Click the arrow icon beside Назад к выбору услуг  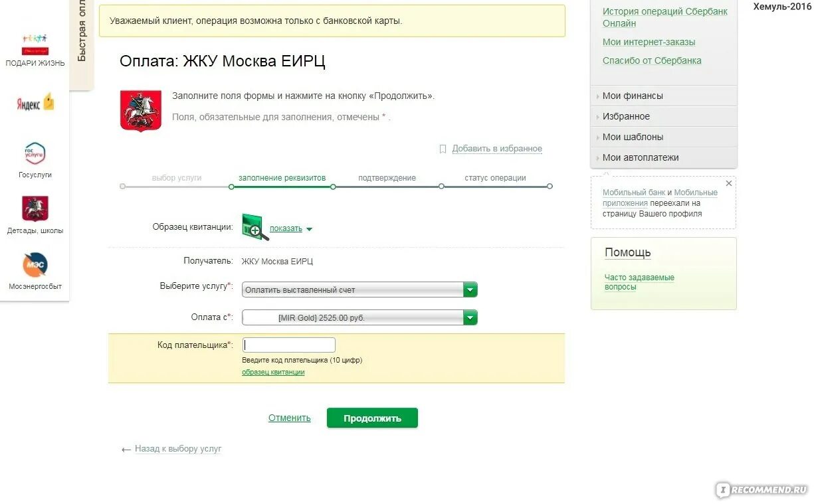pos(126,450)
